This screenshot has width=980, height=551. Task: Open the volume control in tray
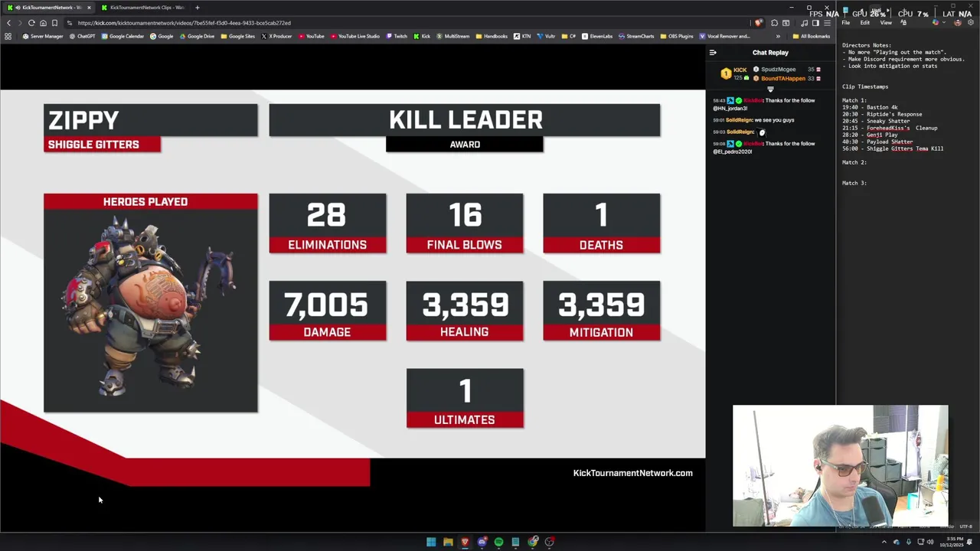(930, 542)
